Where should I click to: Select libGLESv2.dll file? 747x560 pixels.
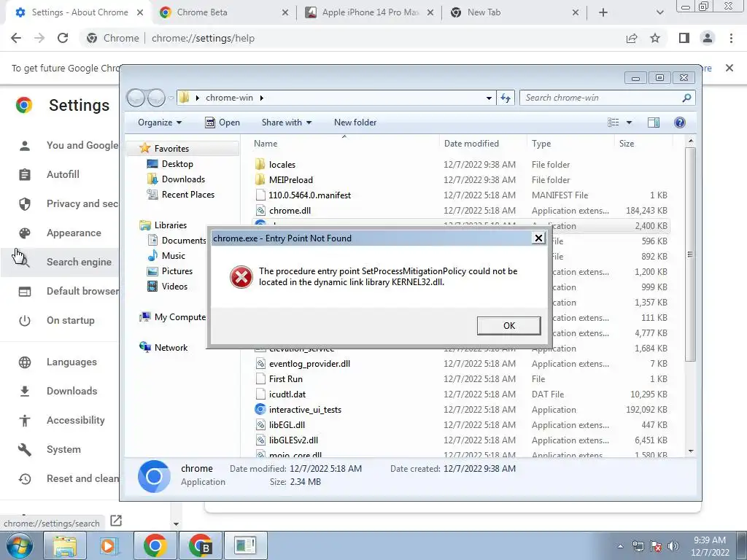(x=287, y=440)
